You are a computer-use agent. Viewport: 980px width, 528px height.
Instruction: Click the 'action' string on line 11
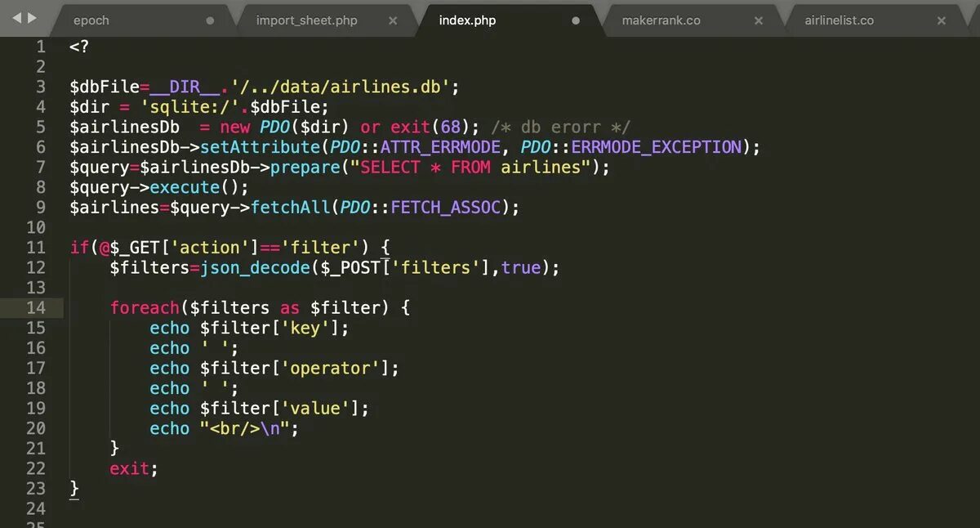[210, 247]
